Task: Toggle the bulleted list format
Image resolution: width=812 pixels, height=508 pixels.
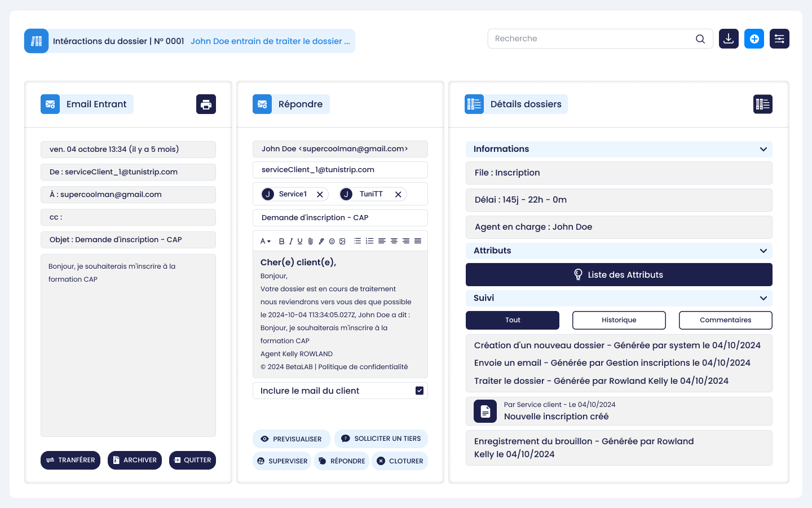Action: [x=358, y=241]
